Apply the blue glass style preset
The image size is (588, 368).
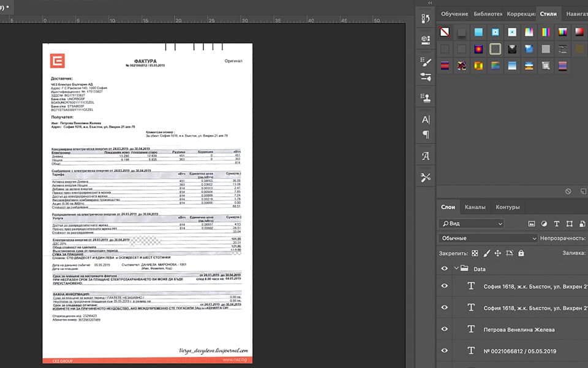point(529,49)
